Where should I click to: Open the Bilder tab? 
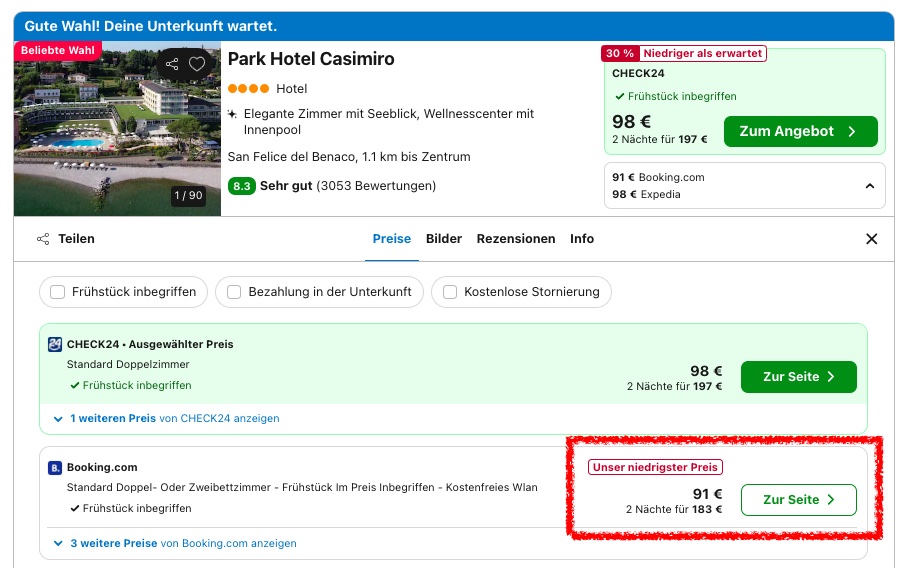tap(444, 239)
